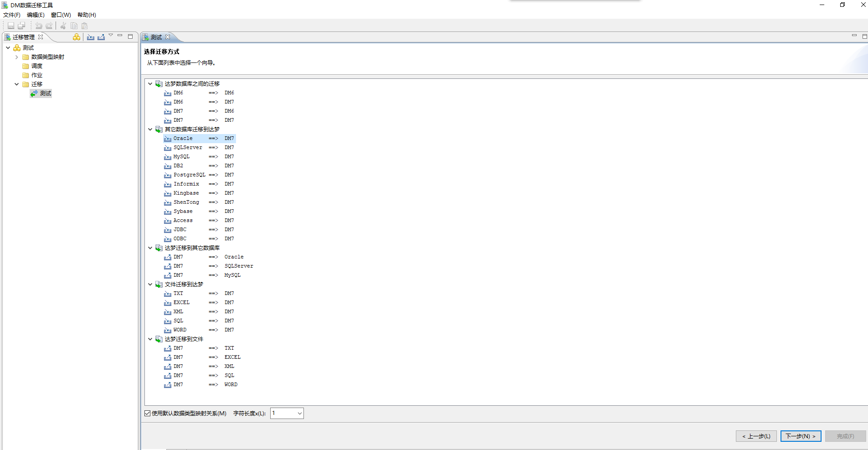Select ShenTong ==> DM7 wizard
The height and width of the screenshot is (450, 868).
click(x=200, y=202)
